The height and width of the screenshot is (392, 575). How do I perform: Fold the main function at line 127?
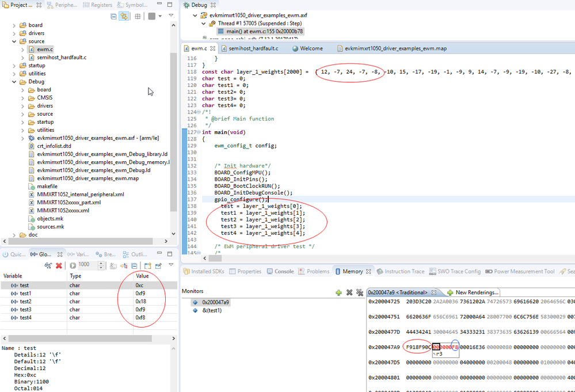point(199,132)
